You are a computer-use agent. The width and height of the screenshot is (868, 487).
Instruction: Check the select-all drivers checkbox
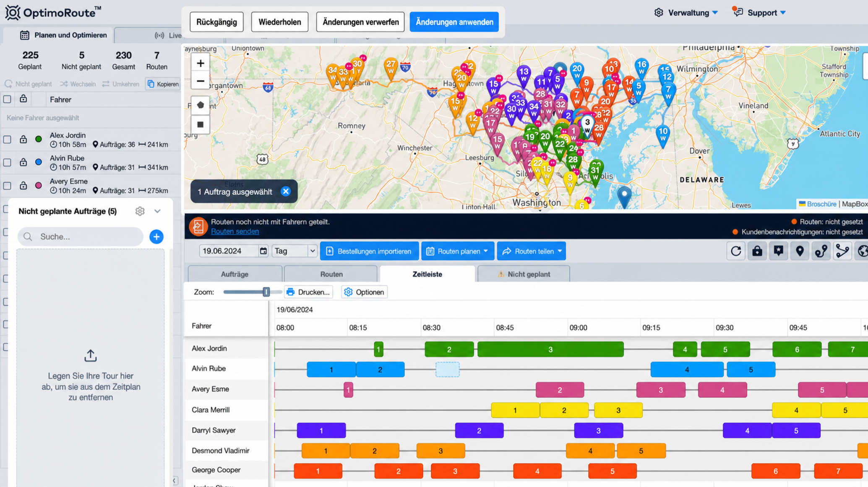pos(7,99)
